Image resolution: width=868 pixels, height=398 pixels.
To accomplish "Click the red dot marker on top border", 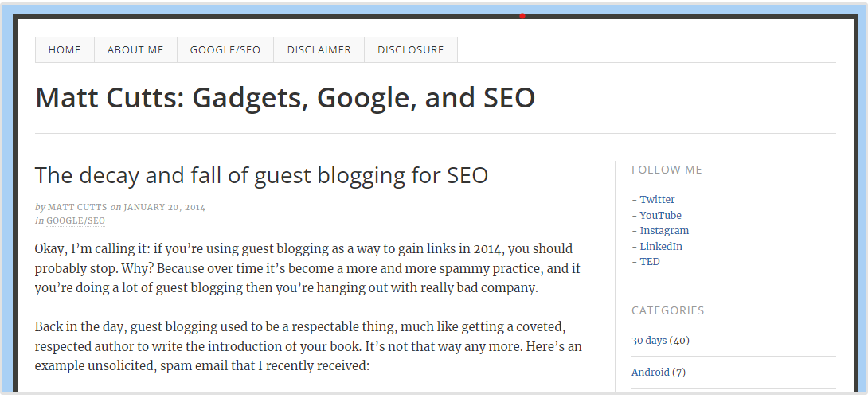I will point(522,15).
